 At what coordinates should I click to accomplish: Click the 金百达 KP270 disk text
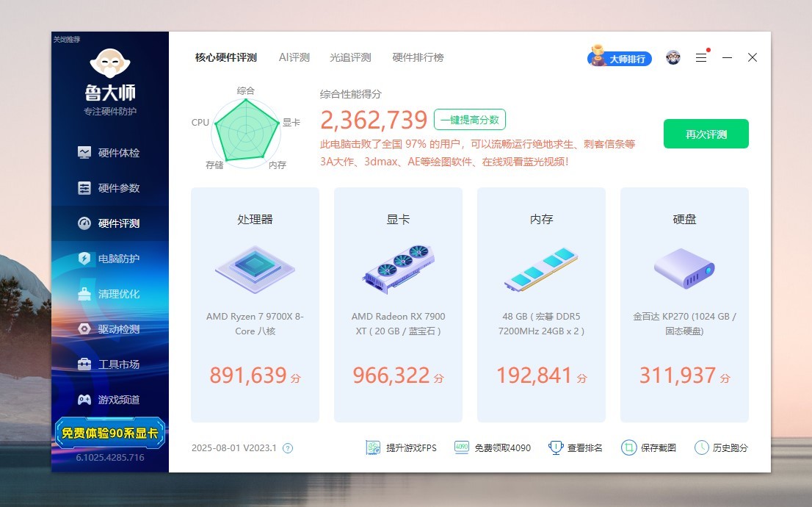[684, 323]
